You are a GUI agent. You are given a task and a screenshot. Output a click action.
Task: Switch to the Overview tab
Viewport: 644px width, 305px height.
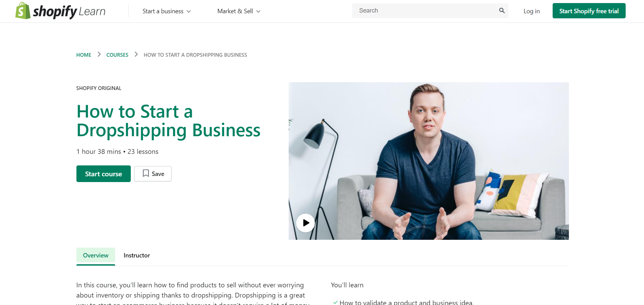(x=96, y=255)
